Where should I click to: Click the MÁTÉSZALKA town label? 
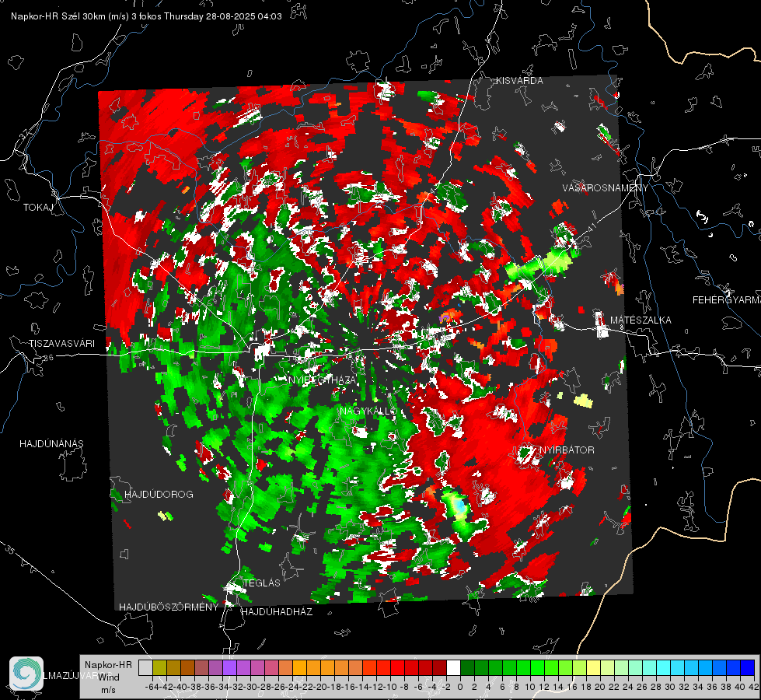tap(641, 320)
